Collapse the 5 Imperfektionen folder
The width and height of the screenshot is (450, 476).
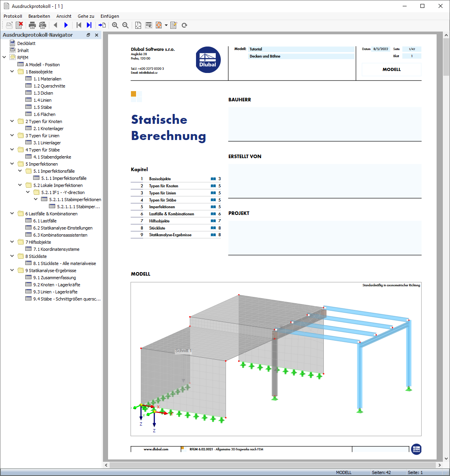click(x=12, y=164)
